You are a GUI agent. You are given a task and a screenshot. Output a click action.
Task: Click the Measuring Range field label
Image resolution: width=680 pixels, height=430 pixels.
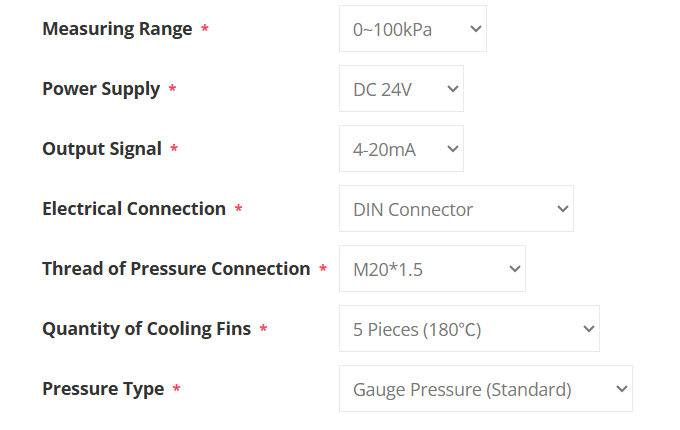pyautogui.click(x=117, y=29)
